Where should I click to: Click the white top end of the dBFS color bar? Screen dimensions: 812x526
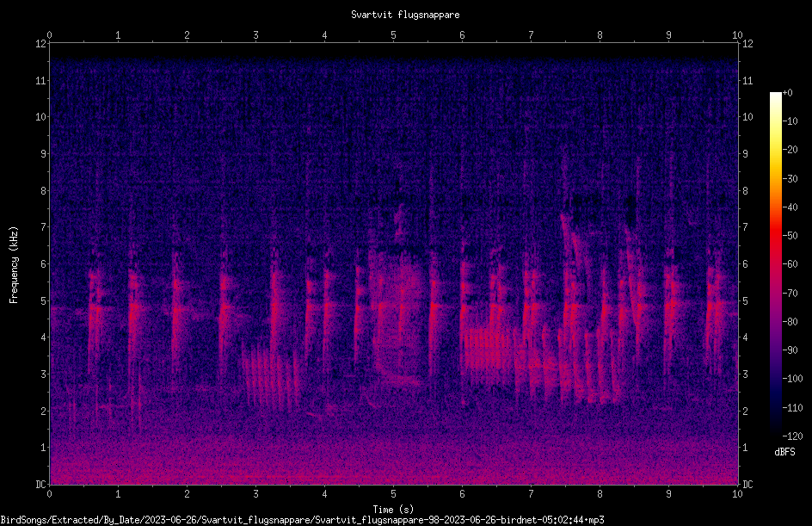(x=775, y=96)
